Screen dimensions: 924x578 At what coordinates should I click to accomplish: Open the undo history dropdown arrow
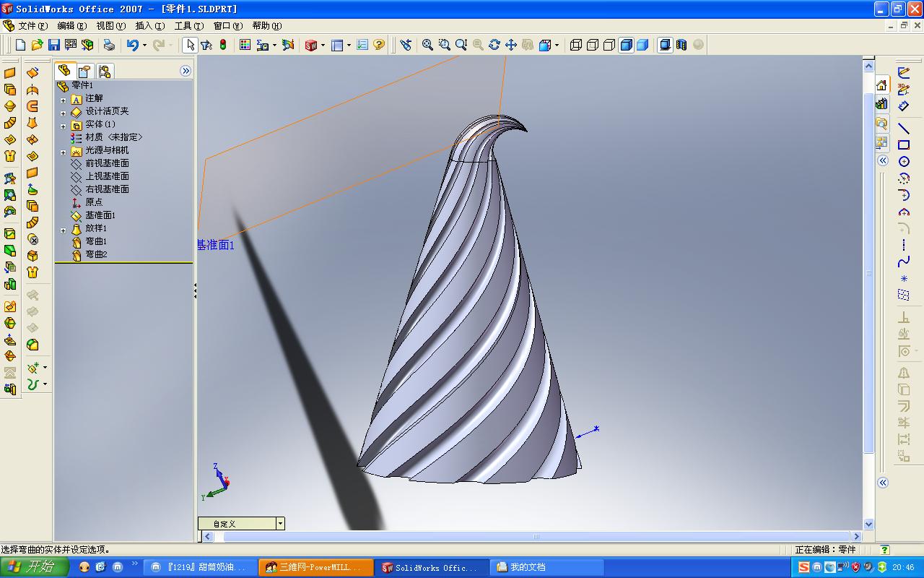point(144,45)
